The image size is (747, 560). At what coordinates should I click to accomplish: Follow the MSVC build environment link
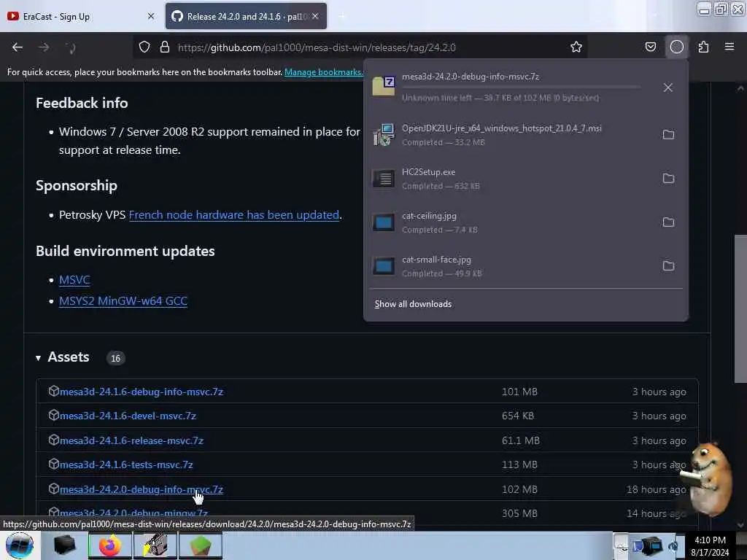74,279
